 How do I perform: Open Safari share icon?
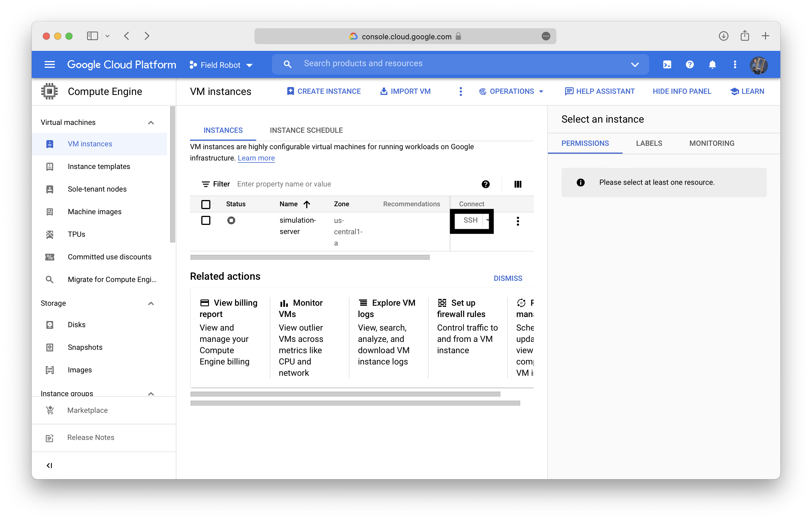coord(745,36)
